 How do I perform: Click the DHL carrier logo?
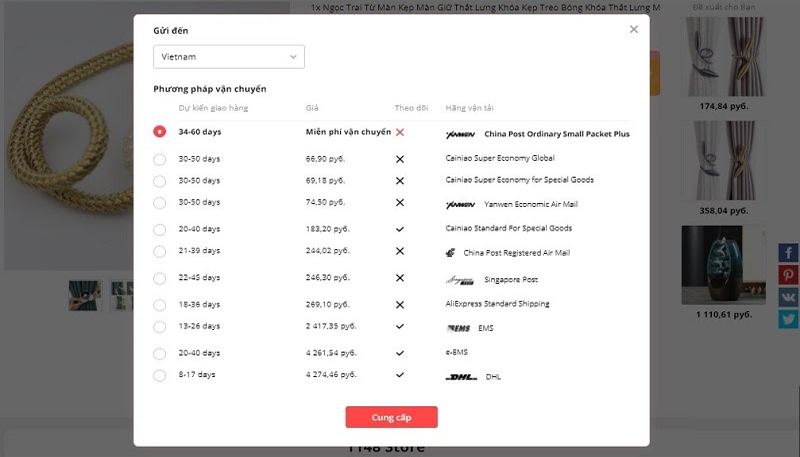[x=462, y=377]
